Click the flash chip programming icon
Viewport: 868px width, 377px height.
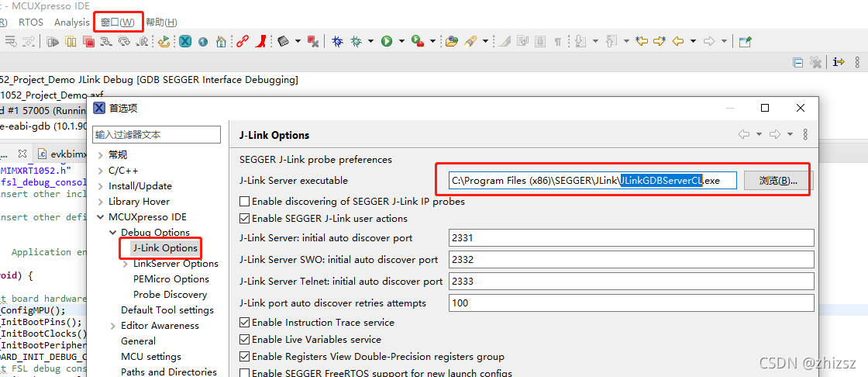283,41
